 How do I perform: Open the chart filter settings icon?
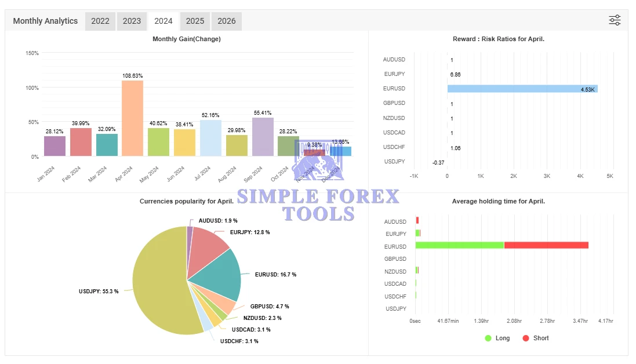615,21
